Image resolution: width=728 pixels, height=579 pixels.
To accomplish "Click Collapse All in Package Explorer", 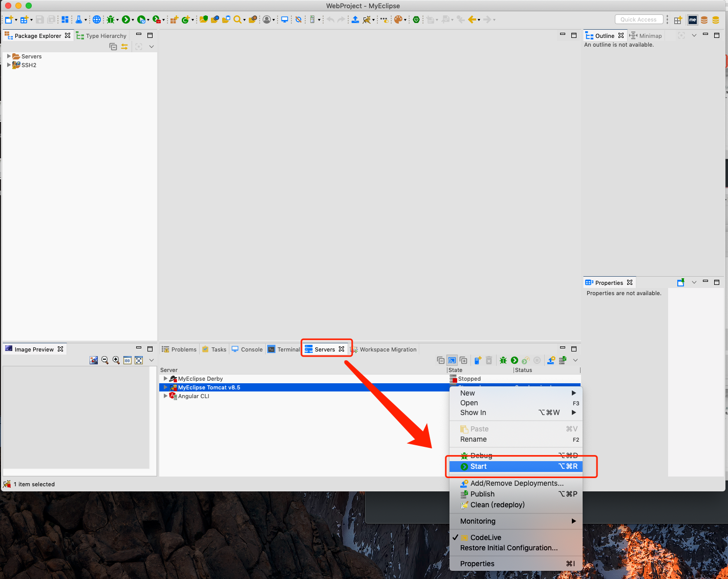I will (x=113, y=47).
